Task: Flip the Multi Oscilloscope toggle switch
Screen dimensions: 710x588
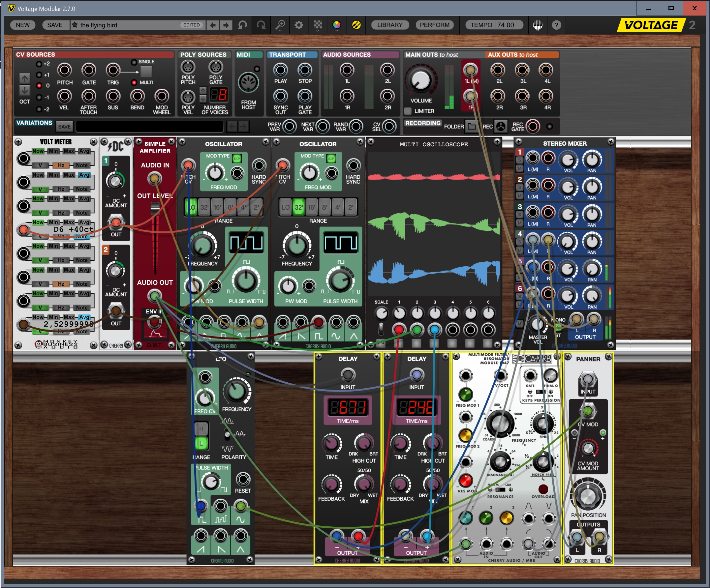Action: 381,329
